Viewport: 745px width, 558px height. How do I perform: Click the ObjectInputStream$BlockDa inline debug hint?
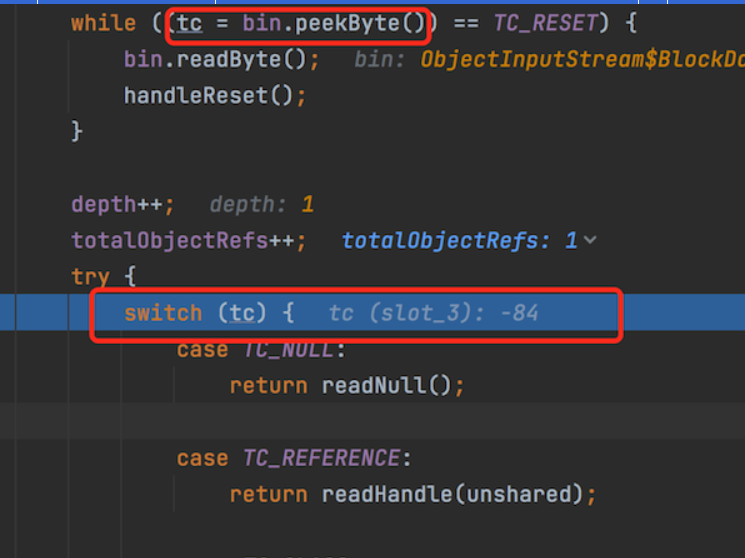point(580,59)
